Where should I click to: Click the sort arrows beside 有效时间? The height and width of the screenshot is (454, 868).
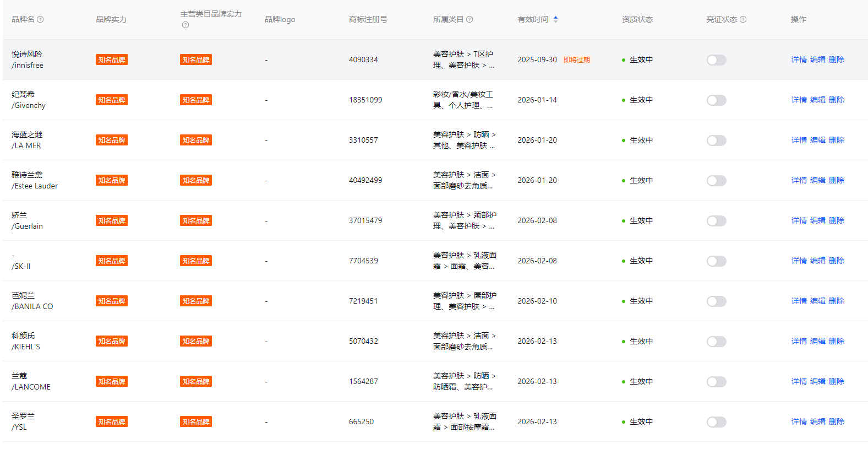(555, 19)
